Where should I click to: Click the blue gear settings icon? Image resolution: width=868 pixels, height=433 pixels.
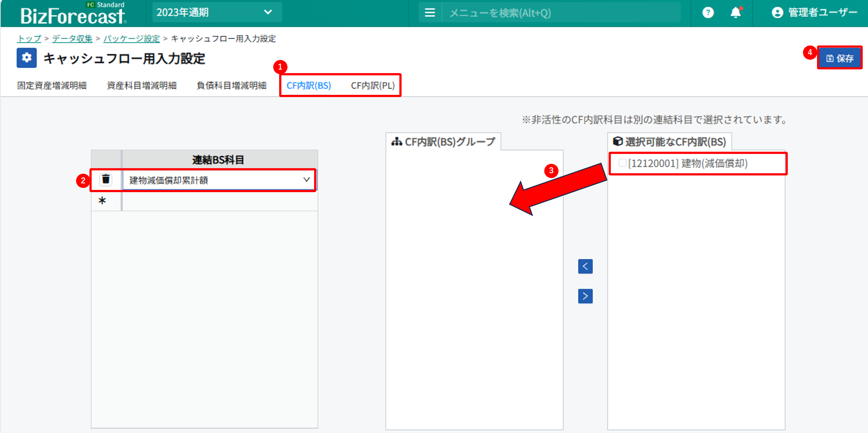pos(27,58)
